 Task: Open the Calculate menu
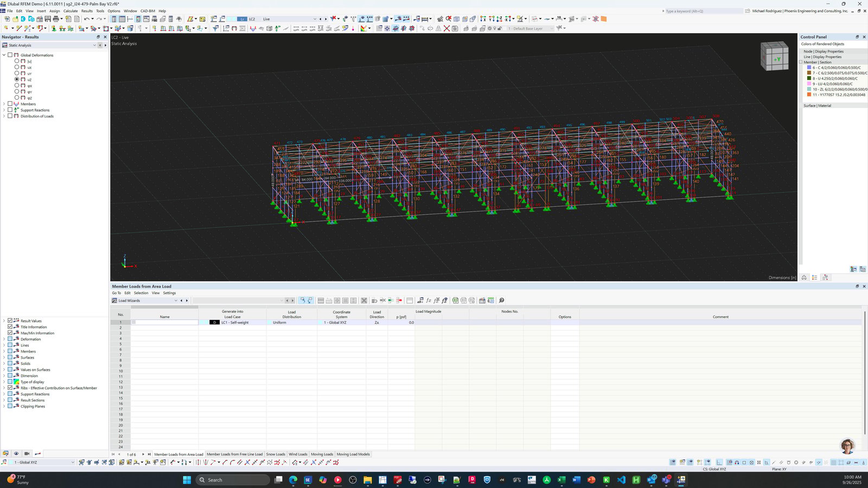point(71,11)
